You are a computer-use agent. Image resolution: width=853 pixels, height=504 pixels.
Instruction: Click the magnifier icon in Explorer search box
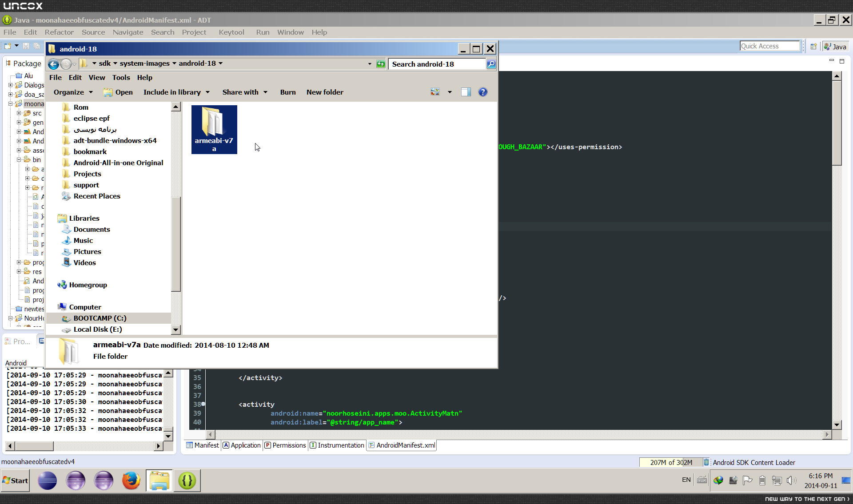click(x=491, y=64)
